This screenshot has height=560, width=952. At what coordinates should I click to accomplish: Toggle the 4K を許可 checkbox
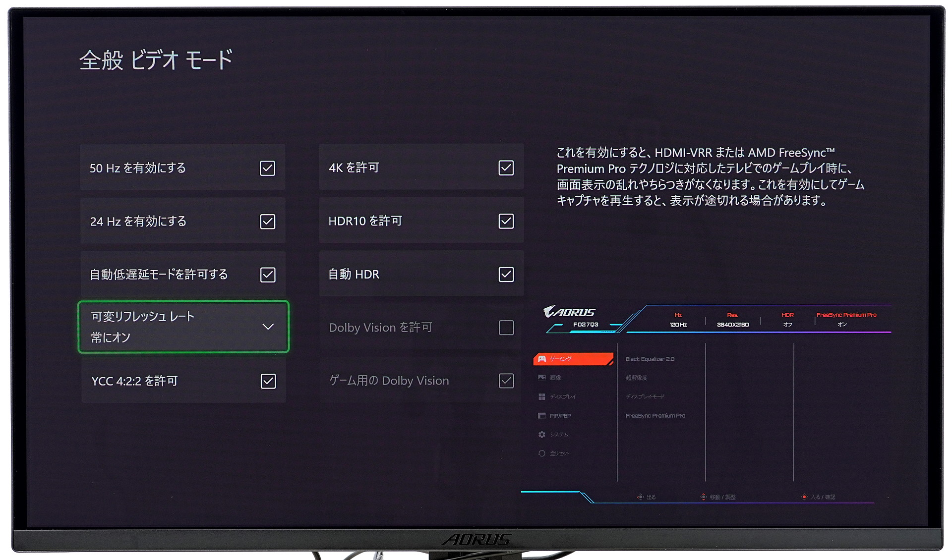[506, 168]
